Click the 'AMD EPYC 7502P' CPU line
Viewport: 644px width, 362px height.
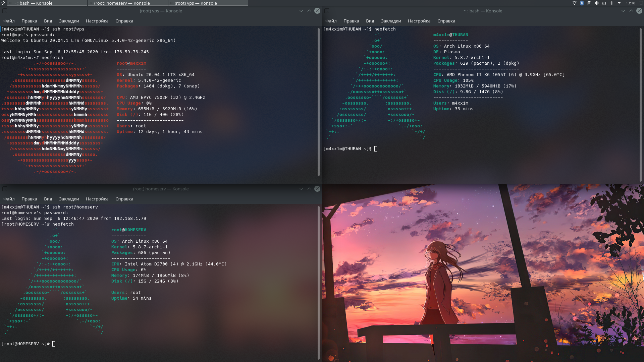161,98
